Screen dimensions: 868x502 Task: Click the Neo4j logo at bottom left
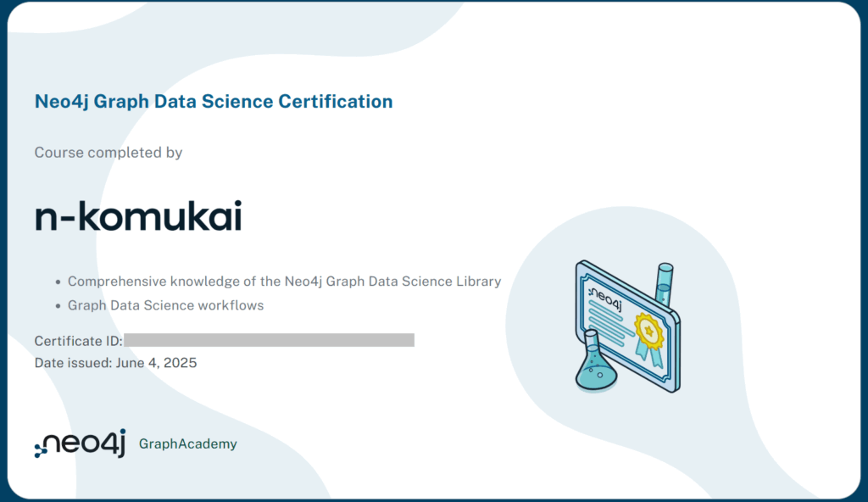(x=80, y=443)
